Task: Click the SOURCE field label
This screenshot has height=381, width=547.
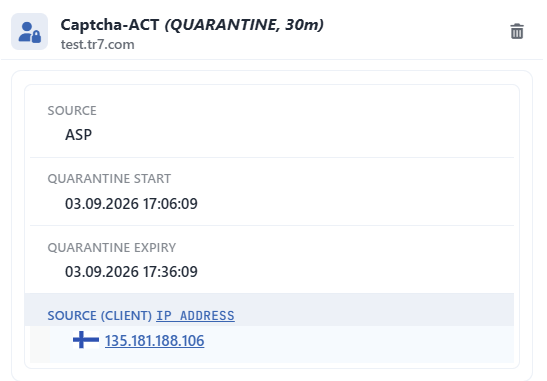Action: (72, 111)
